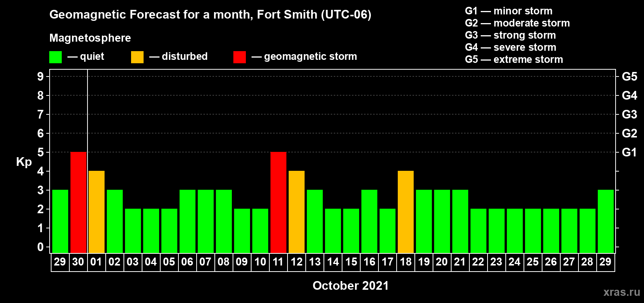Click the date label 04
This screenshot has width=644, height=303.
(x=151, y=262)
